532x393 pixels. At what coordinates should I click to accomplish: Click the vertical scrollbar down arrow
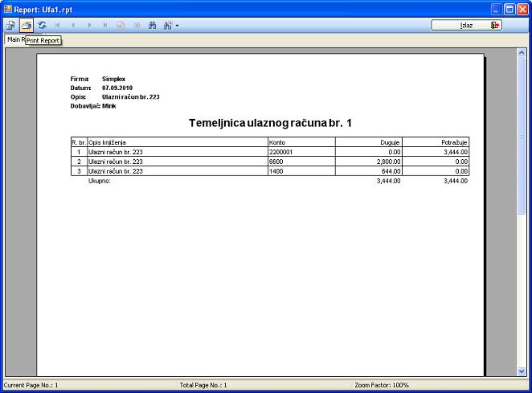(x=522, y=371)
